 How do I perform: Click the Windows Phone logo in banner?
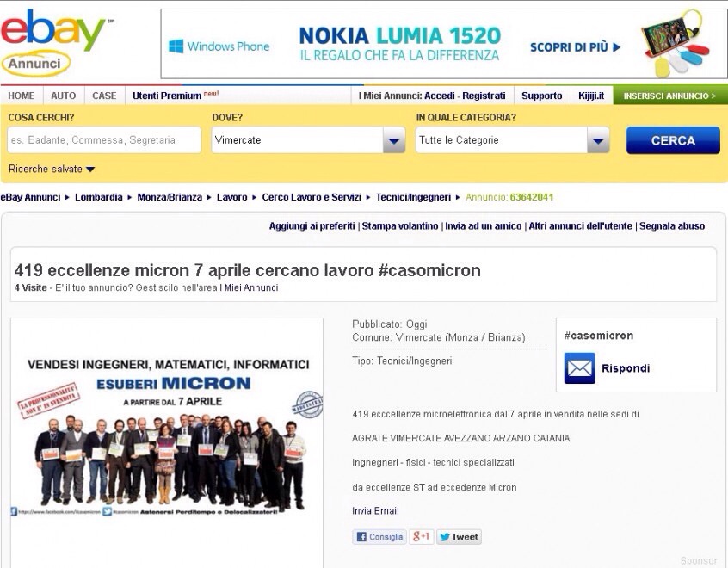(219, 46)
